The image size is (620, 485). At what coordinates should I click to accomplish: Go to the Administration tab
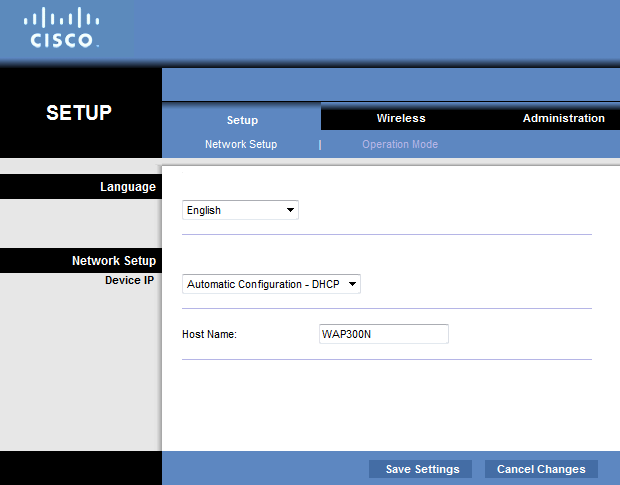(563, 118)
